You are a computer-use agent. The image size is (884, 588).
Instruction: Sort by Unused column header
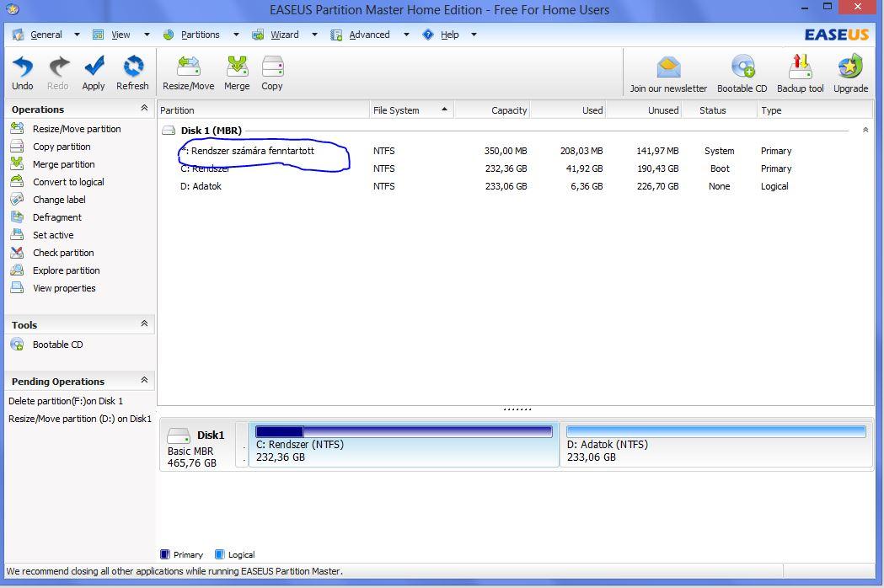644,110
